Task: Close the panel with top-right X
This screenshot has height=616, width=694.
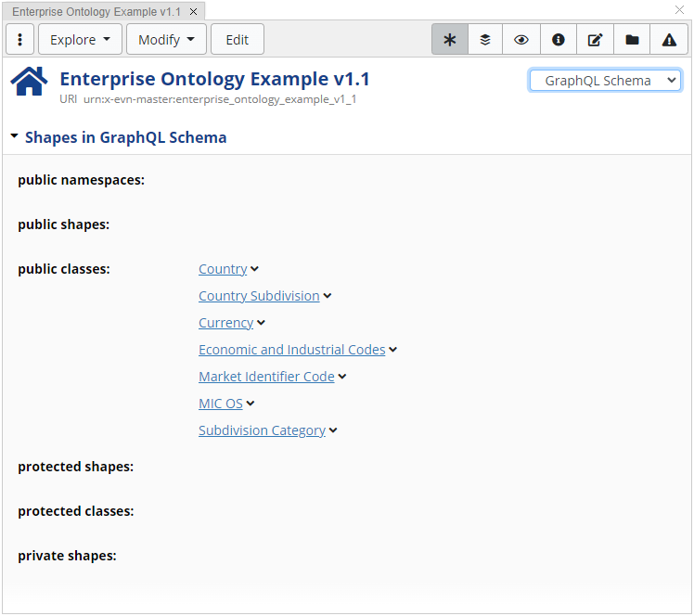Action: coord(679,9)
